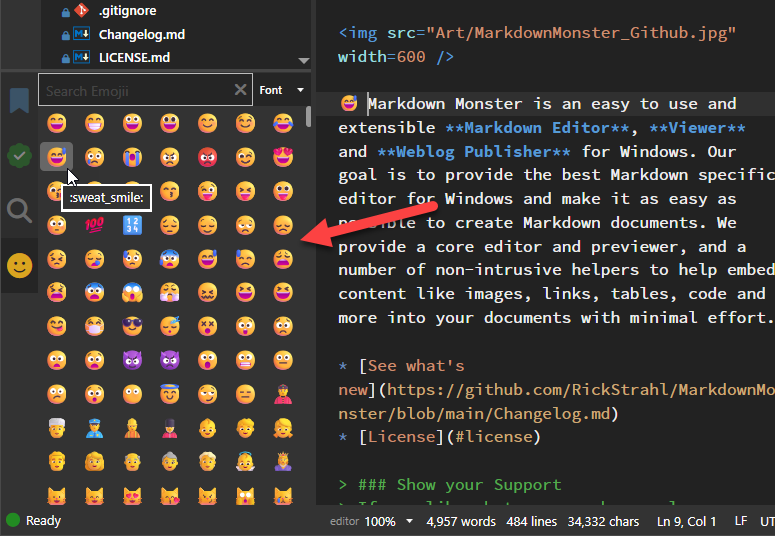The height and width of the screenshot is (536, 775).
Task: Insert the gray-haired old woman emoji
Action: pos(170,461)
